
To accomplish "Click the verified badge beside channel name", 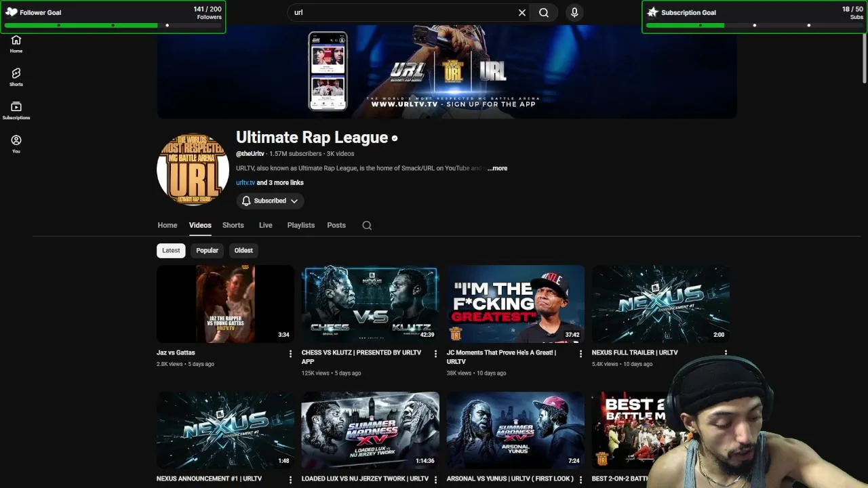I will coord(395,138).
